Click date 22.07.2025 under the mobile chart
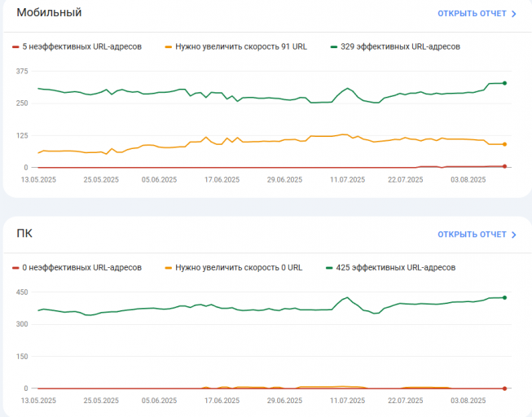 point(406,180)
